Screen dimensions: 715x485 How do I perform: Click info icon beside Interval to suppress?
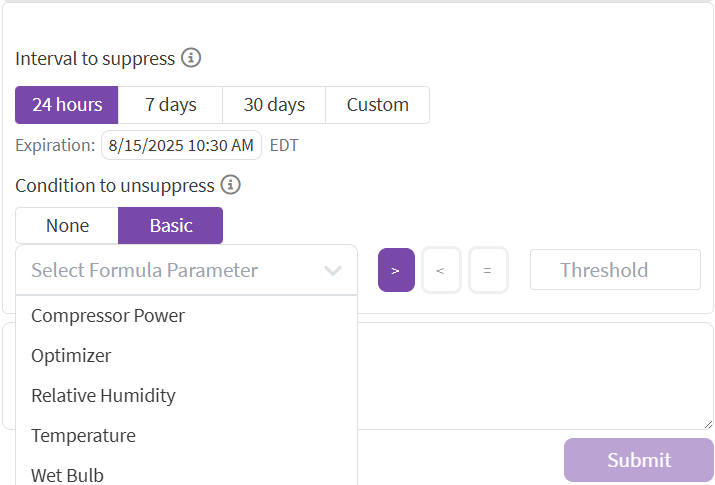[x=191, y=58]
